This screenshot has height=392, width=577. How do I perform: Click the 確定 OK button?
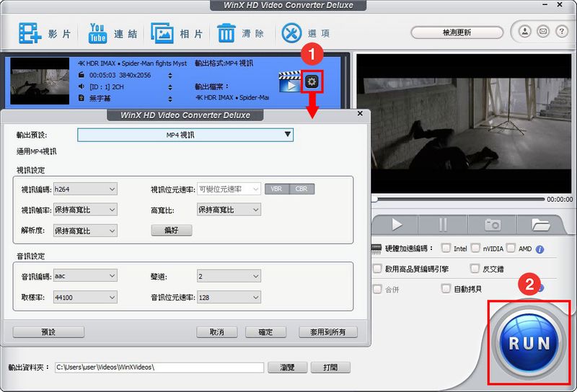pyautogui.click(x=265, y=332)
